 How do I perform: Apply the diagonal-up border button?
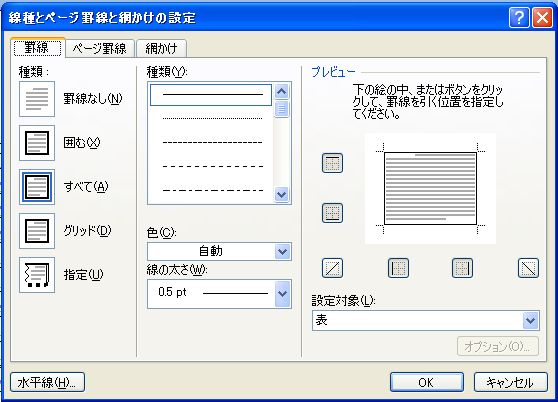click(x=332, y=268)
